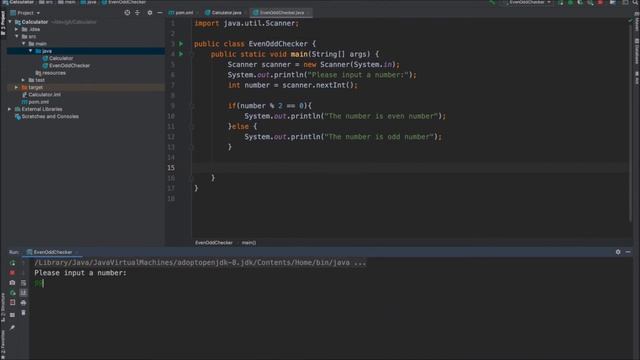Screen dimensions: 640x360
Task: Minimize the Run panel with minus icon
Action: tap(628, 252)
